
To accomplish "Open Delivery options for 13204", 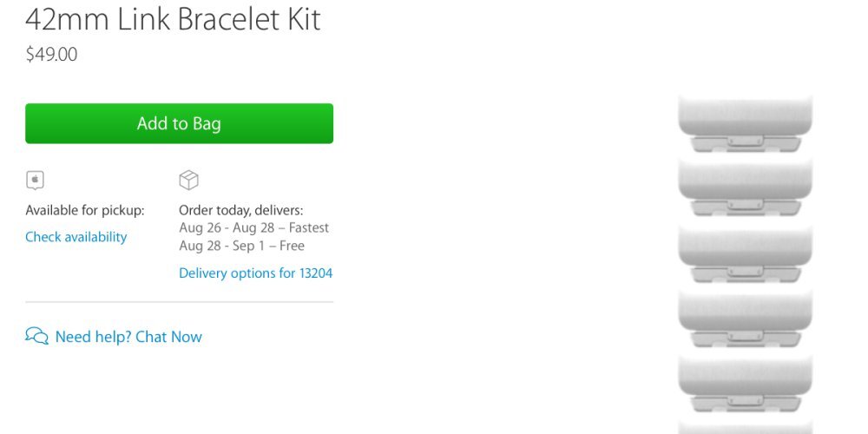I will tap(255, 273).
